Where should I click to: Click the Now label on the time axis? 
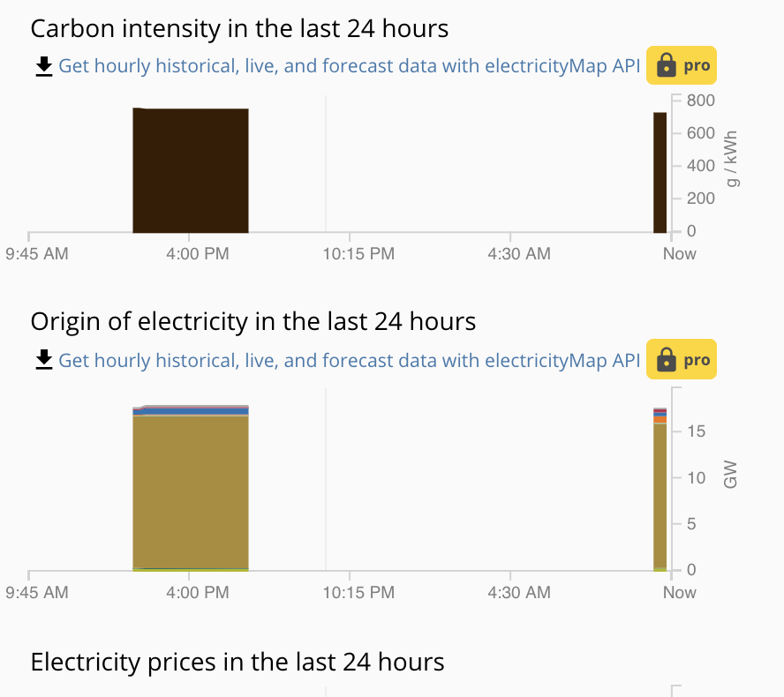tap(678, 253)
